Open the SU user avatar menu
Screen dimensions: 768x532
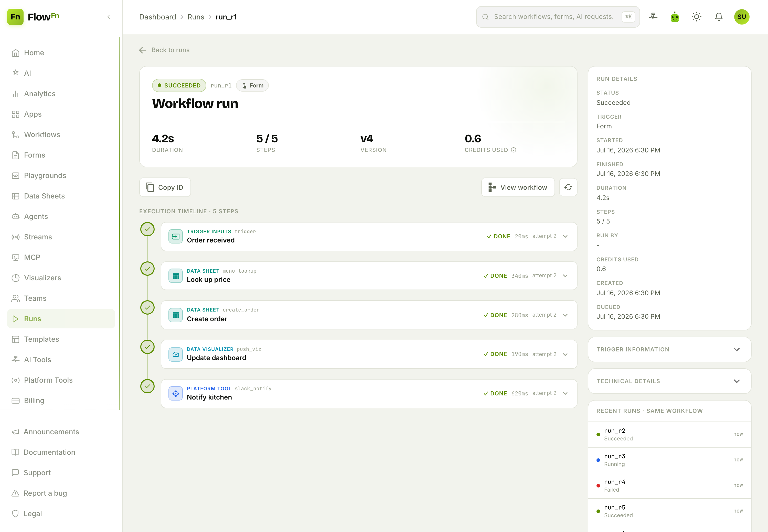741,17
